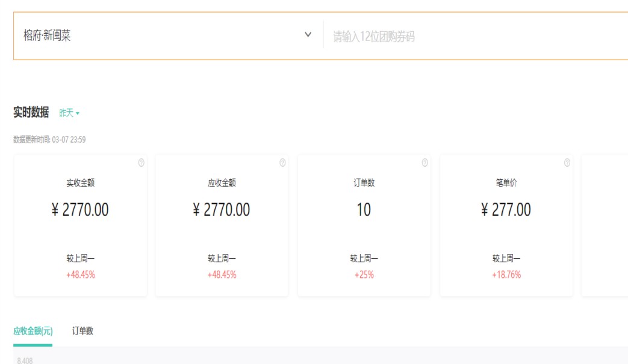Switch to the 订单数 chart tab
This screenshot has height=364, width=628.
click(82, 331)
